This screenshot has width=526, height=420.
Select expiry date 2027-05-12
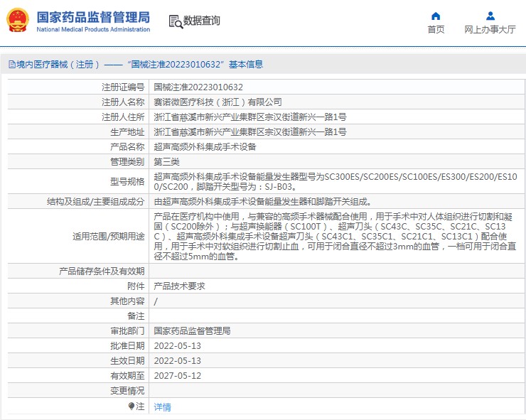[178, 376]
